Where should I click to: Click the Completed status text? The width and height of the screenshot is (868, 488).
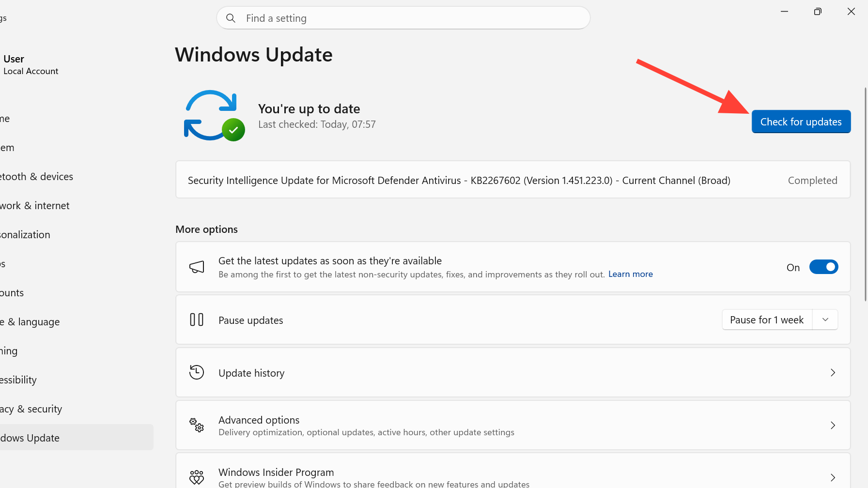(812, 181)
